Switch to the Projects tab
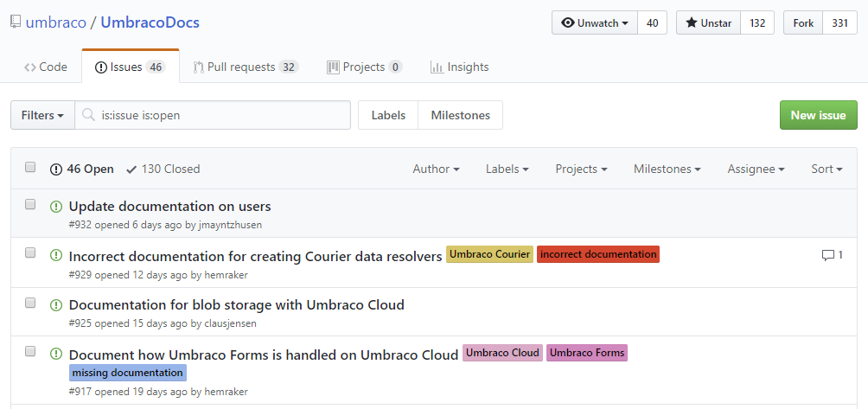868x409 pixels. 364,67
